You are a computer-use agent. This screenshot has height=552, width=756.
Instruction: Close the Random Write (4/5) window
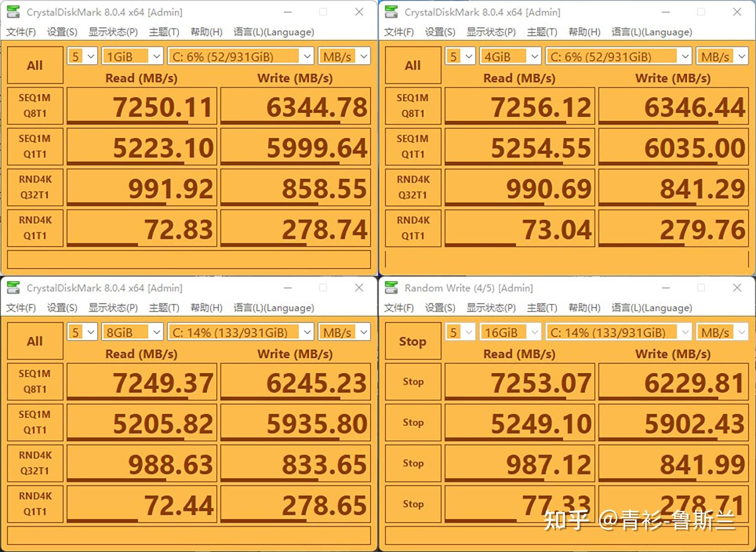coord(737,288)
